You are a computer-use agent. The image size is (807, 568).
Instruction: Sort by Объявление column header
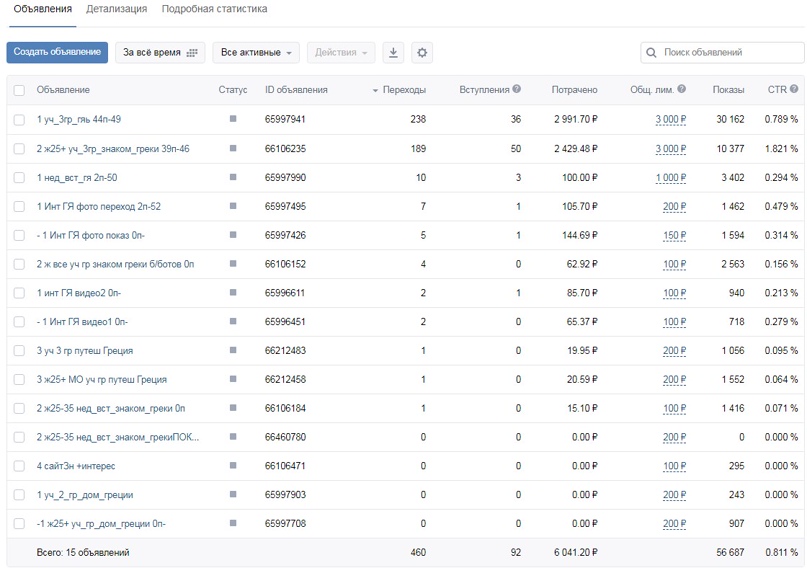point(63,90)
